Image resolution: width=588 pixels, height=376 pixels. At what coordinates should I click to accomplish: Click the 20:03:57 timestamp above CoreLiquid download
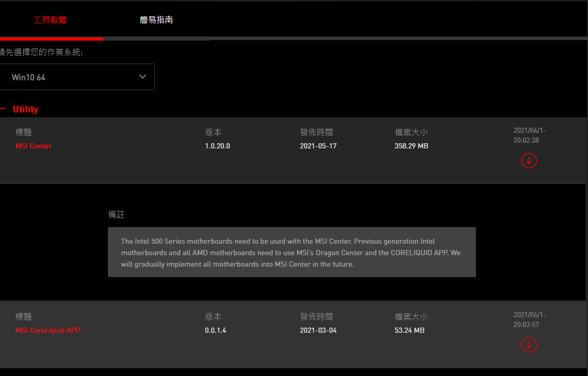pyautogui.click(x=526, y=324)
